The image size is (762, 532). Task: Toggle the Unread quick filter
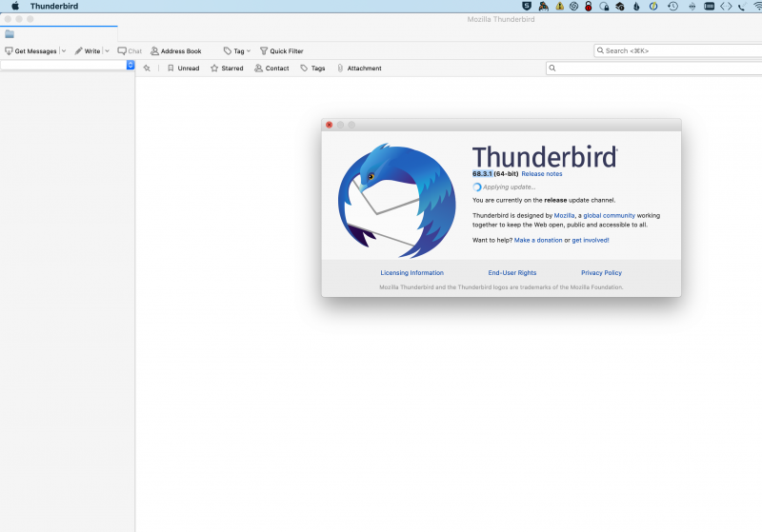183,69
